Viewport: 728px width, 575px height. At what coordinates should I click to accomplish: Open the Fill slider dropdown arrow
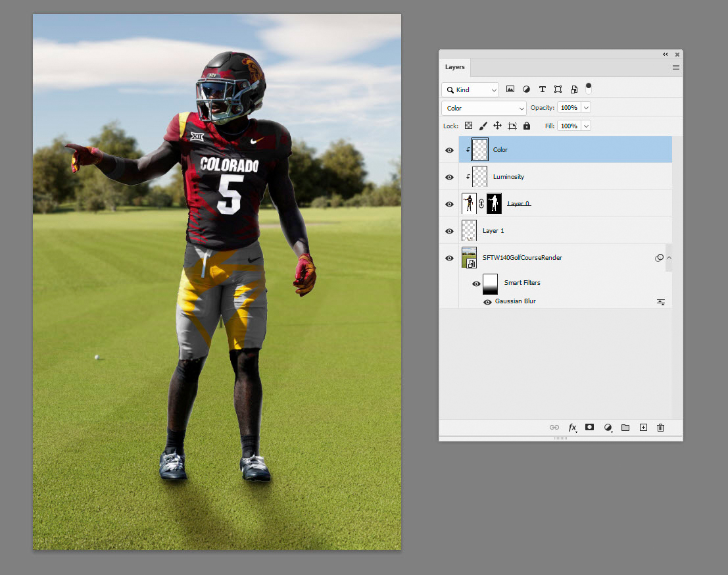587,126
